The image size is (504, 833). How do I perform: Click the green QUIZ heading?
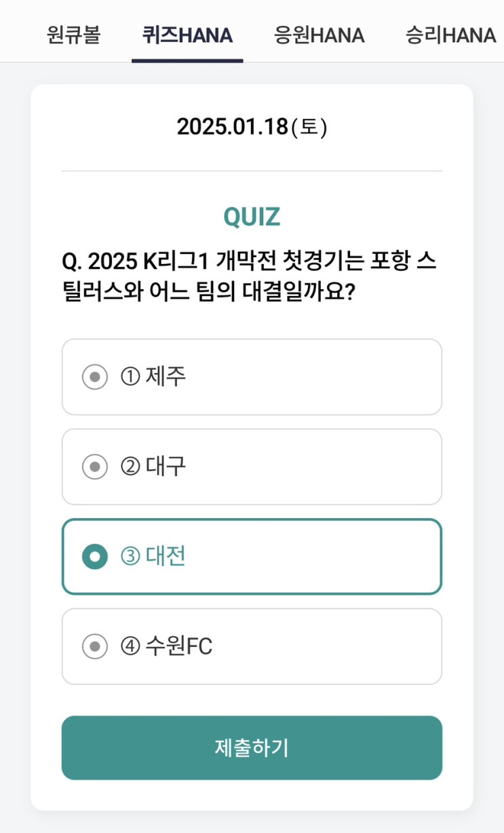[x=252, y=217]
